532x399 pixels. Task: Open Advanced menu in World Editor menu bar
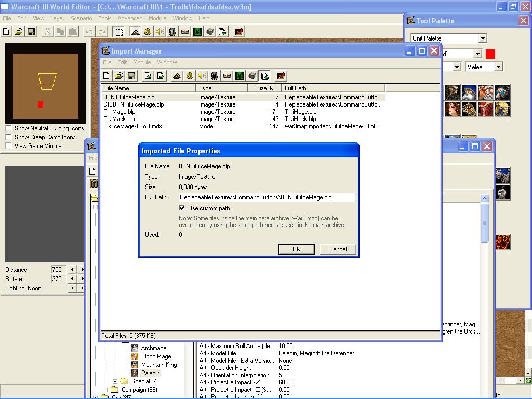(x=130, y=18)
